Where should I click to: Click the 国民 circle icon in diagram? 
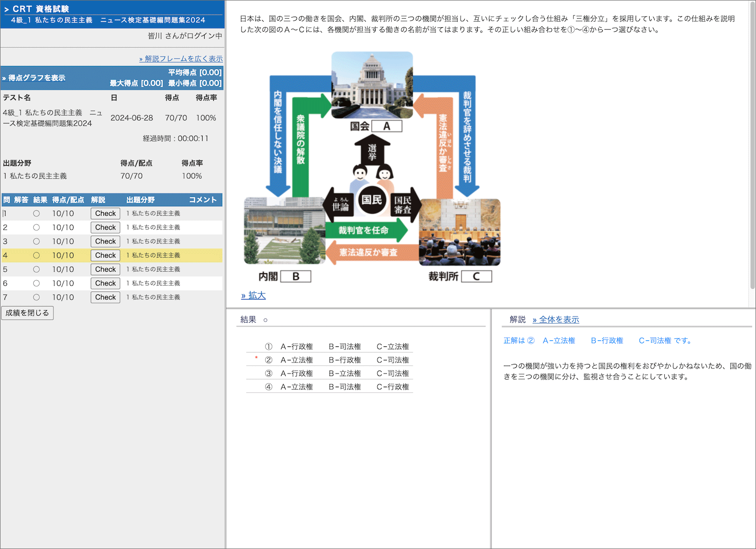point(371,200)
